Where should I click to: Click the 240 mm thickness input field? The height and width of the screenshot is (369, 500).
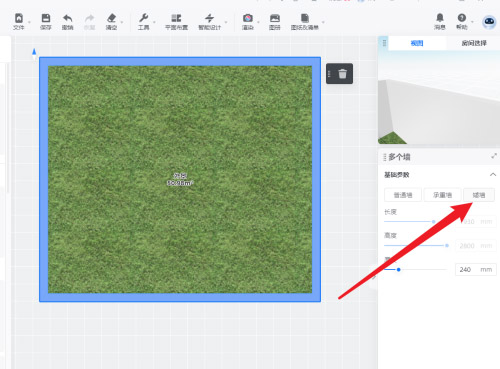pyautogui.click(x=476, y=269)
